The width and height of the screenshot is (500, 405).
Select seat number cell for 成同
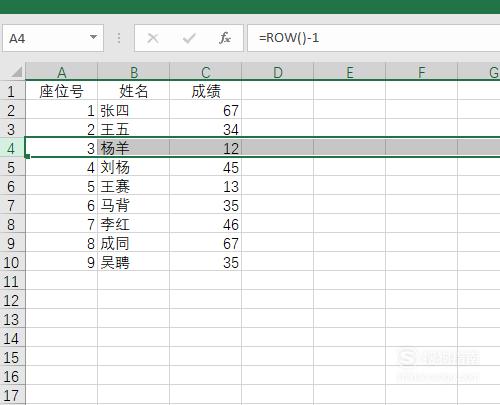62,243
